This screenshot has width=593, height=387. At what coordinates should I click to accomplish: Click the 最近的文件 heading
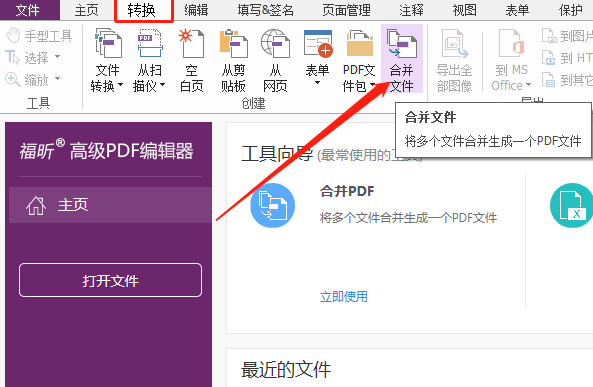click(286, 370)
